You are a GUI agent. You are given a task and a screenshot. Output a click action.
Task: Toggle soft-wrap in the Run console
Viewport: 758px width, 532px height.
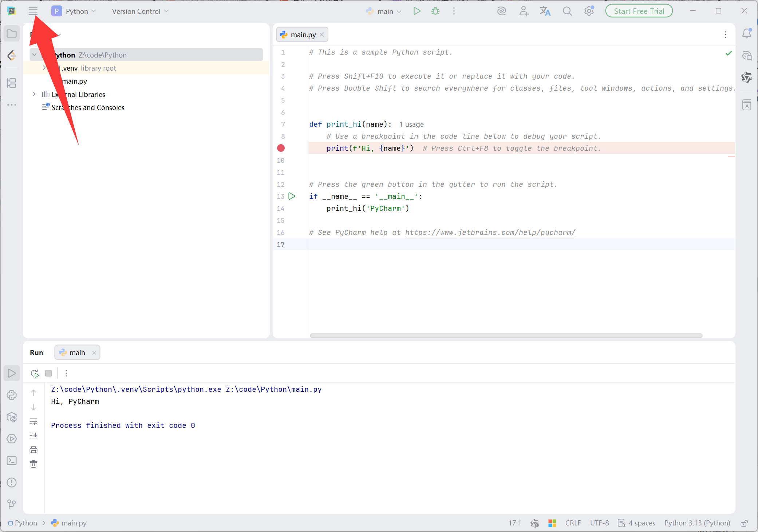[33, 421]
